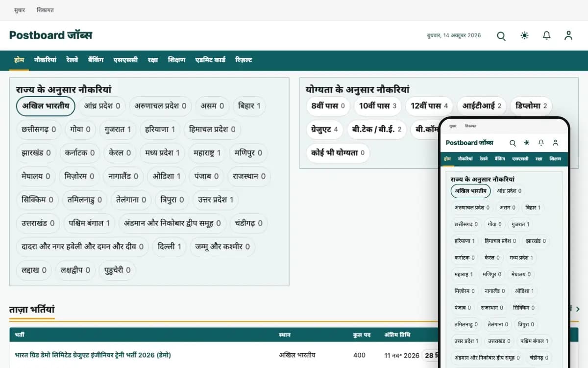Tap एसएससी tab in phone preview navigation
The image size is (588, 368).
coord(520,159)
